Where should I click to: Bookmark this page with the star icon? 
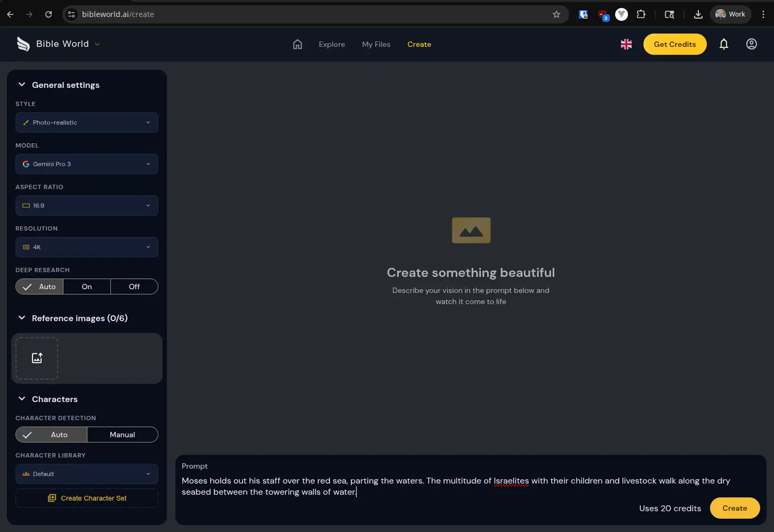tap(556, 14)
